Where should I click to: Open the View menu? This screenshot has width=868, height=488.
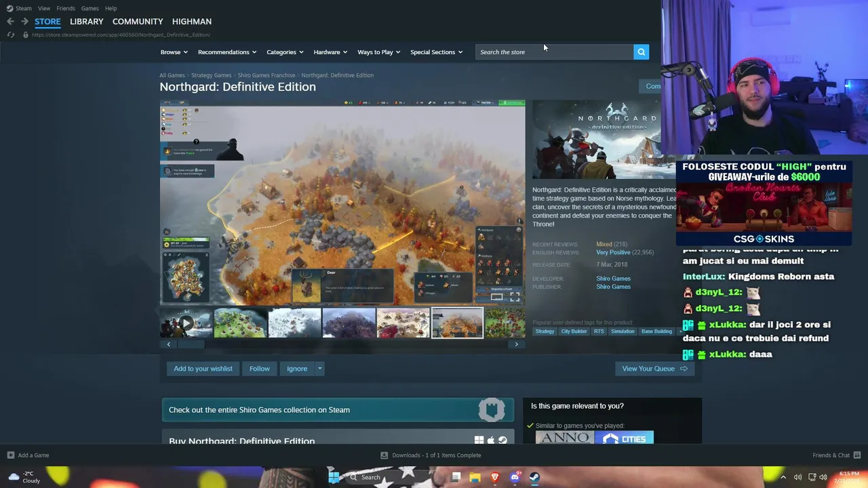[44, 8]
